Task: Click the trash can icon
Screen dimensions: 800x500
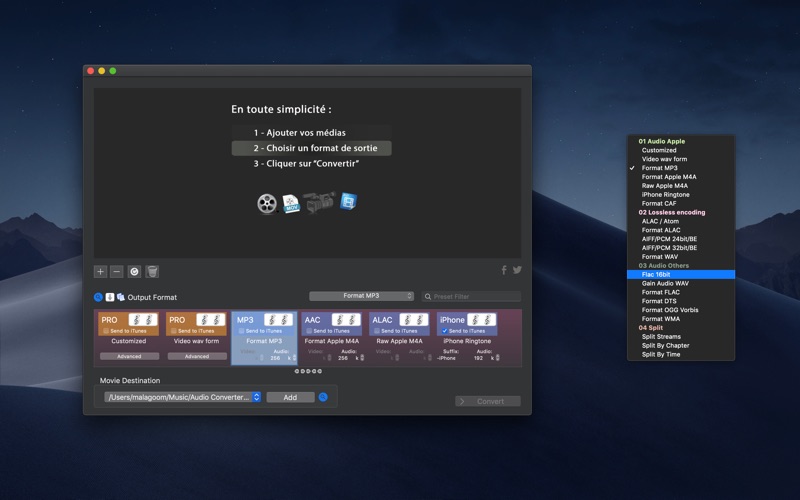Action: [152, 271]
